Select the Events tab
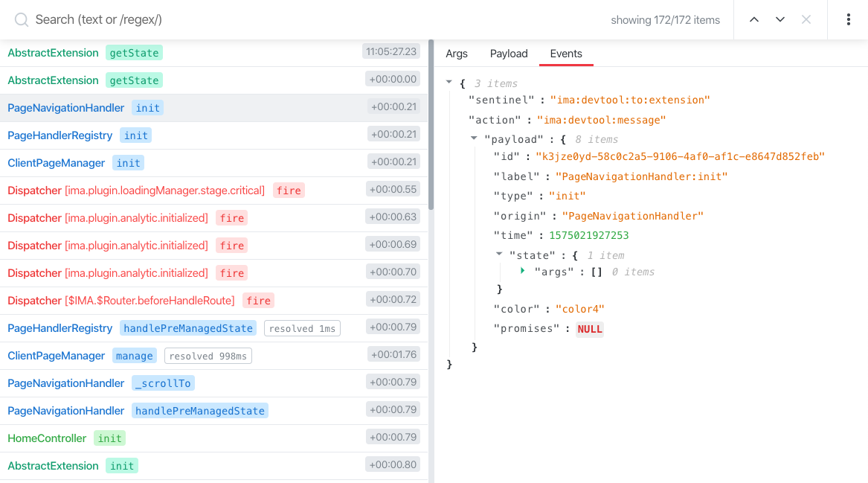The image size is (868, 483). tap(566, 54)
